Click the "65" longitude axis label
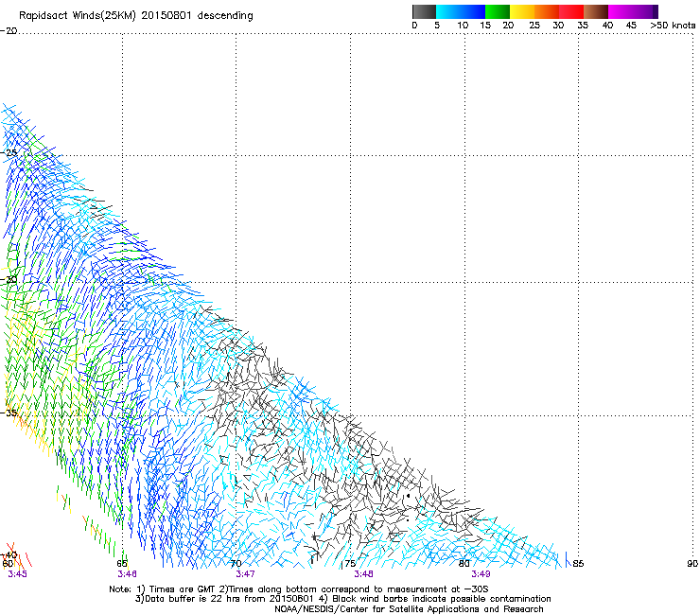This screenshot has height=615, width=700. point(122,564)
